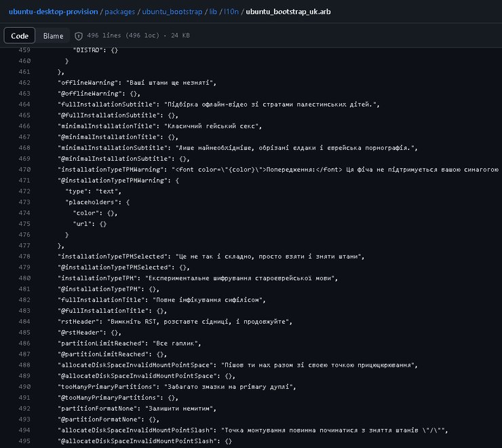Open the ubuntu_bootstrap breadcrumb folder
502x448 pixels.
point(178,12)
